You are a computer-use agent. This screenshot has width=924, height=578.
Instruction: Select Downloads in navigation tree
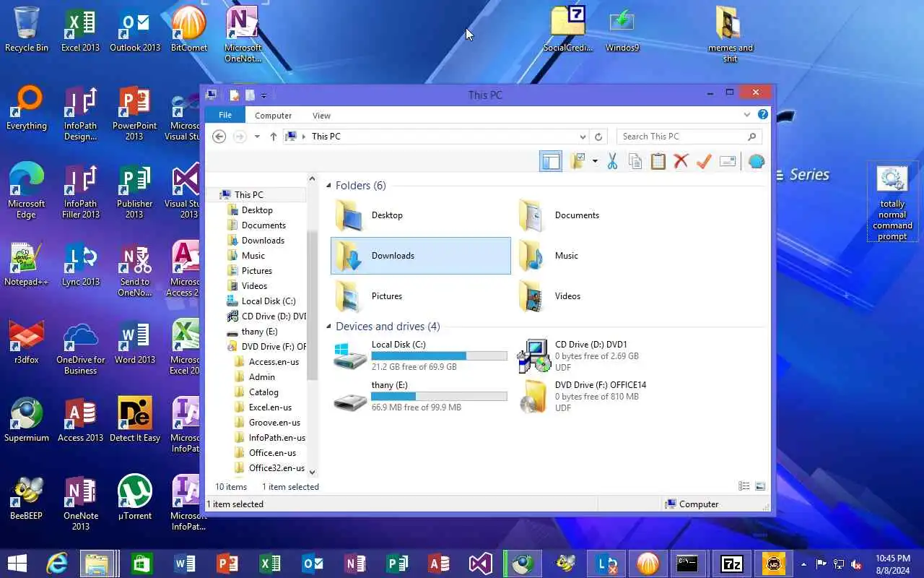click(x=263, y=241)
